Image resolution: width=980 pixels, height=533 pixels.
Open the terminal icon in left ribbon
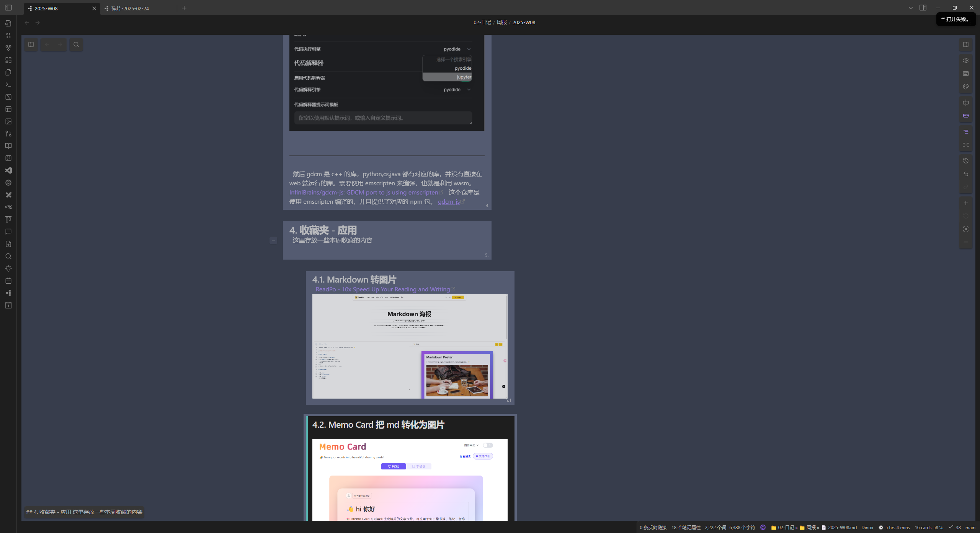click(x=8, y=85)
